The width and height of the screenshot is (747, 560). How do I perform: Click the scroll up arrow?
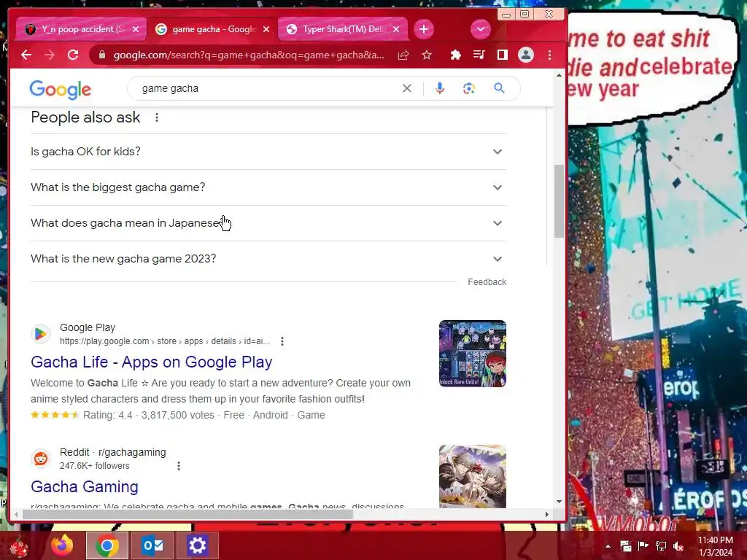point(559,75)
